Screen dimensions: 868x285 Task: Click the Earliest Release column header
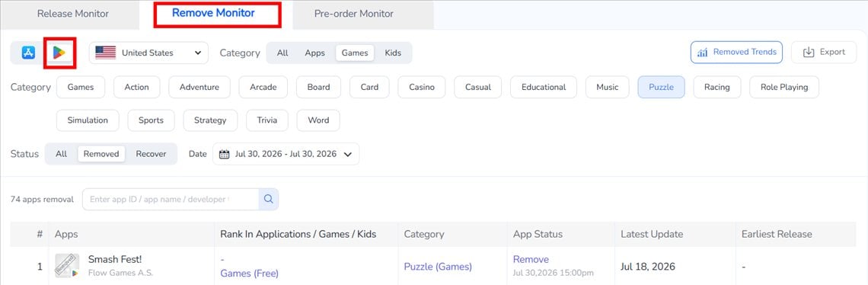777,234
